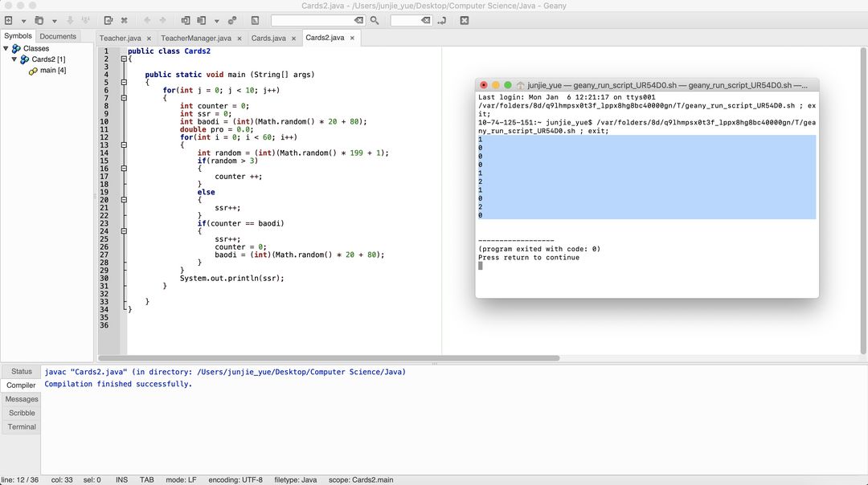This screenshot has width=868, height=485.
Task: Show the Terminal tab in bottom panel
Action: coord(21,427)
